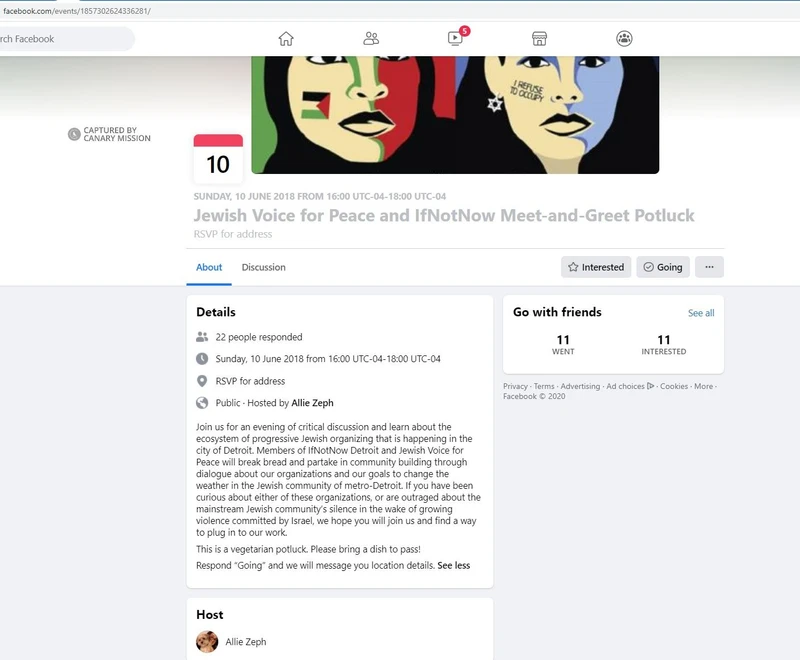Image resolution: width=800 pixels, height=660 pixels.
Task: Open host profile Allie Zeph
Action: point(244,642)
